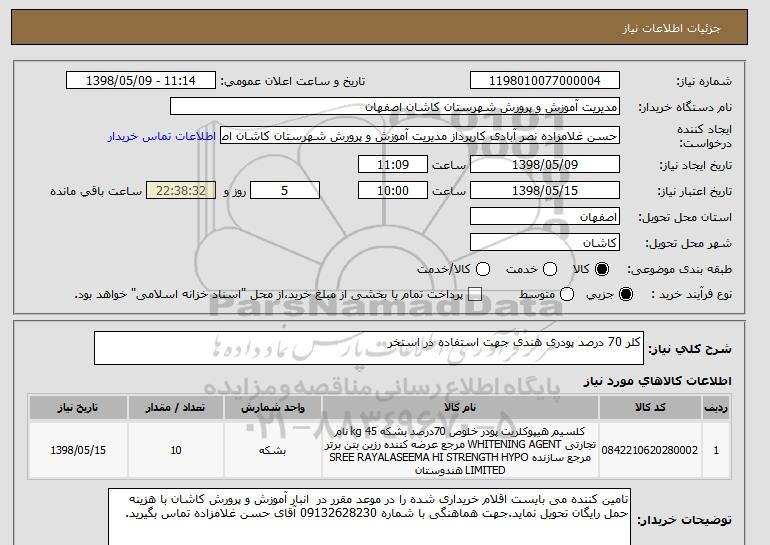Viewport: 770px width, 545px height.
Task: Click the remaining time countdown 22:38:32
Action: click(181, 191)
